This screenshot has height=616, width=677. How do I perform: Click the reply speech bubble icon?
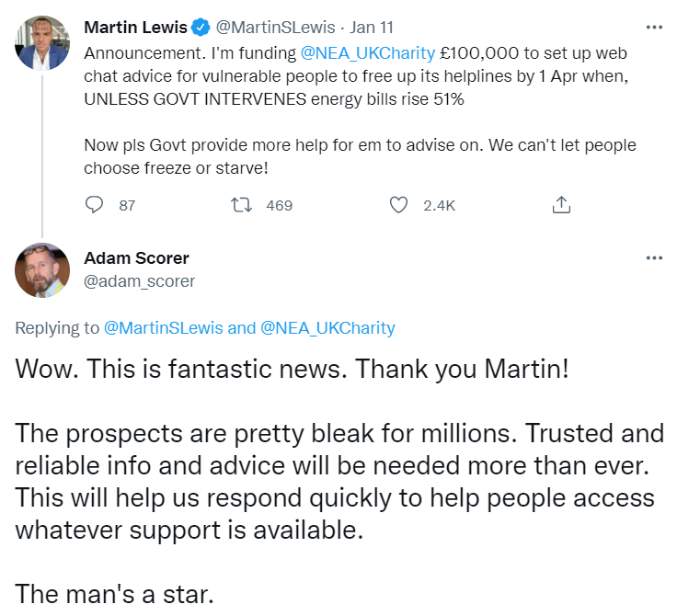94,205
